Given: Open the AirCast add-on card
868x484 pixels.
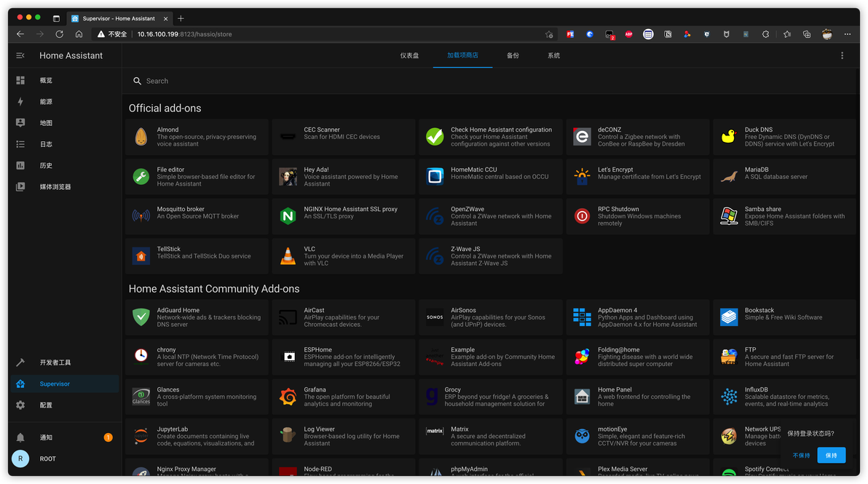Looking at the screenshot, I should [343, 317].
